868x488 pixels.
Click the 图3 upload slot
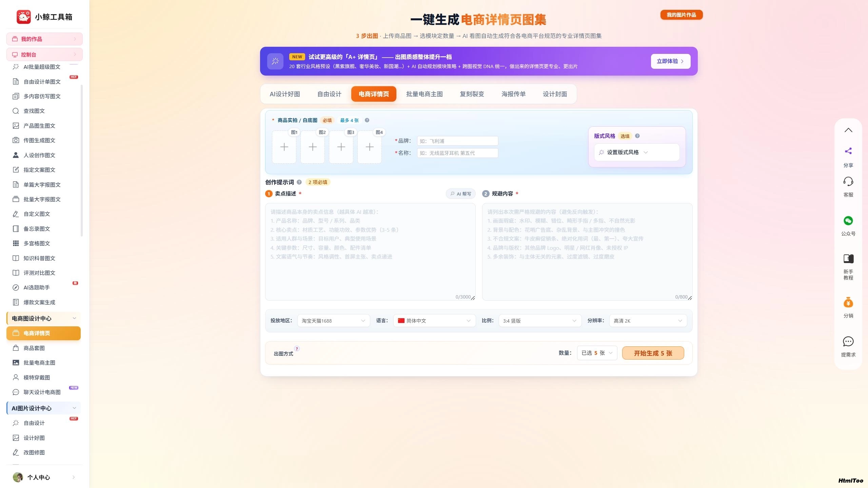coord(341,147)
